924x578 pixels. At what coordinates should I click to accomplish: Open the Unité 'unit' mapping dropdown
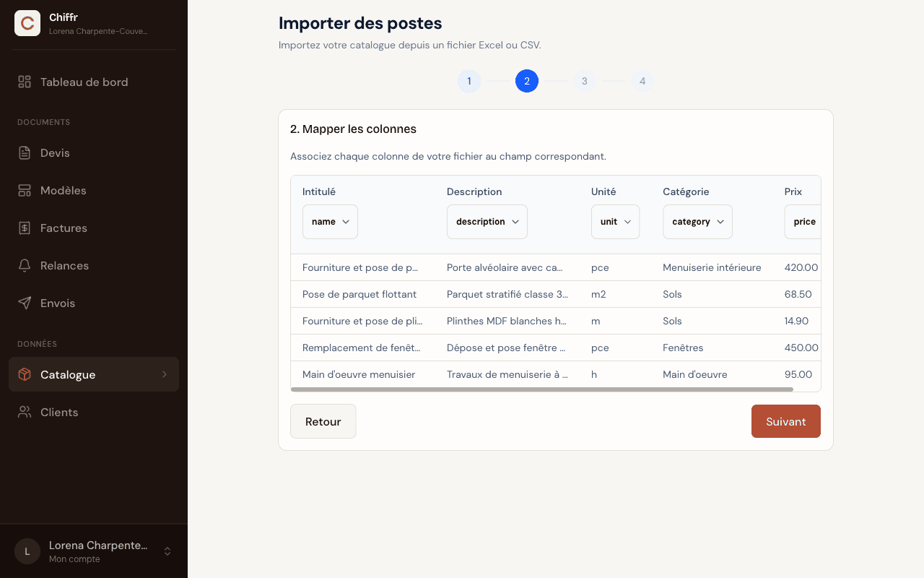[615, 222]
